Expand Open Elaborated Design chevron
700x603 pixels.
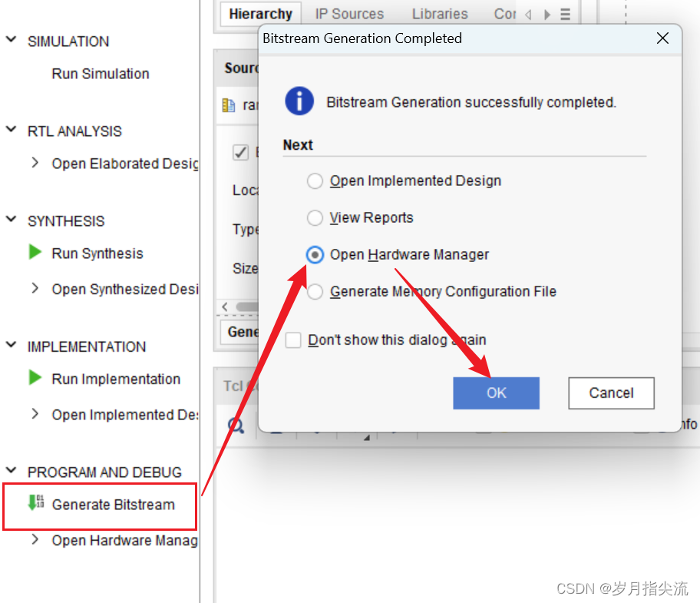35,163
